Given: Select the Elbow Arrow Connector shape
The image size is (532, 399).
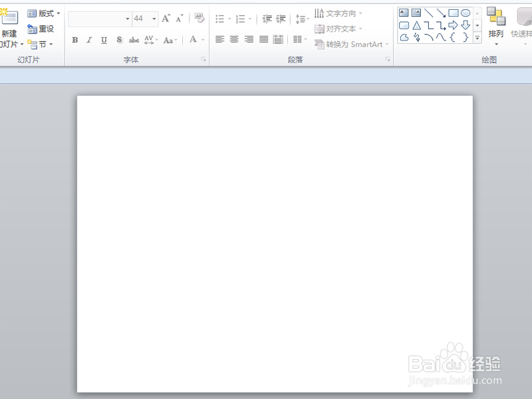Looking at the screenshot, I should [x=441, y=25].
